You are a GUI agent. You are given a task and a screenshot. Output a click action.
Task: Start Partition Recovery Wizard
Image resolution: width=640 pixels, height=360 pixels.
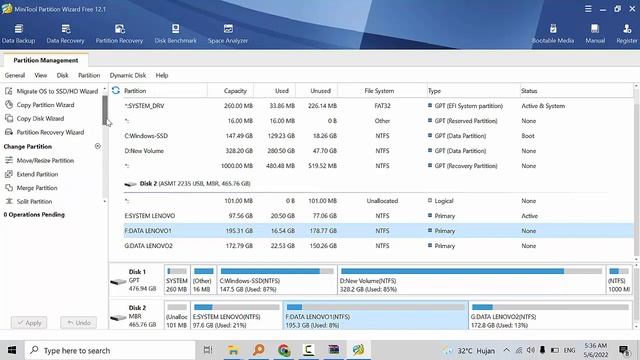[44, 132]
